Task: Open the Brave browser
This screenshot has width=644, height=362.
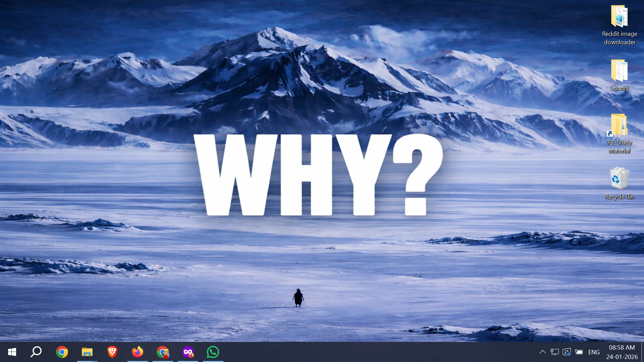Action: tap(112, 352)
